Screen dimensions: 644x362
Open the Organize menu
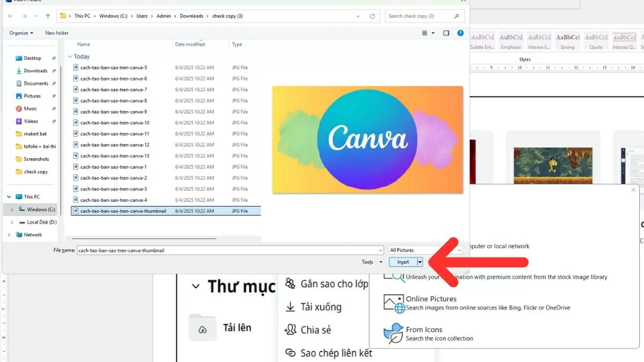pos(21,33)
